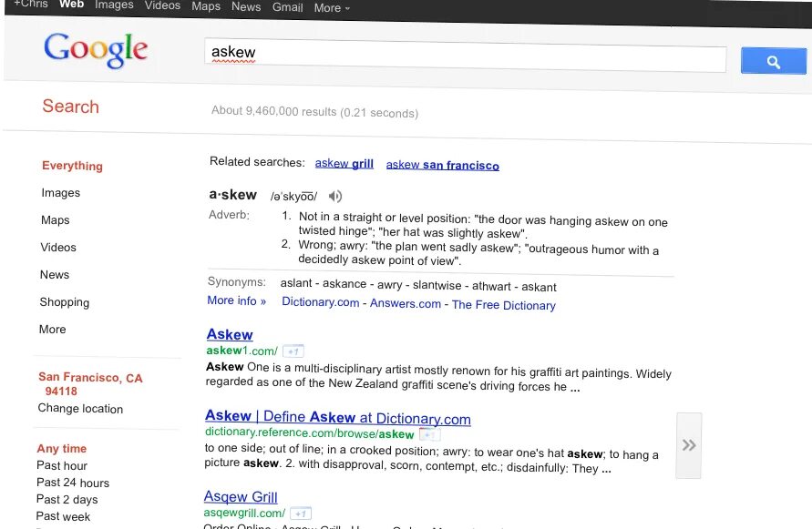The height and width of the screenshot is (529, 812).
Task: Limit results to Past week
Action: coord(63,516)
